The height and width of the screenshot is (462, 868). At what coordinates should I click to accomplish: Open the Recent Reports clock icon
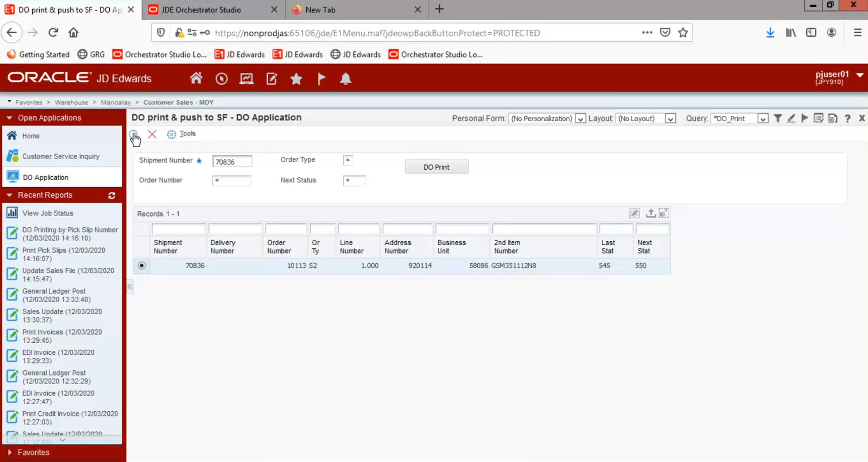[x=221, y=79]
